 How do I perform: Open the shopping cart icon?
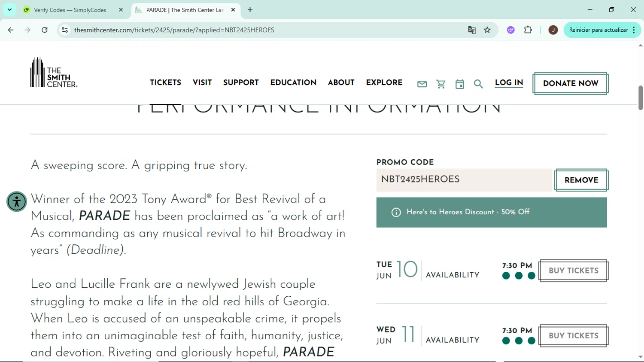click(x=441, y=84)
